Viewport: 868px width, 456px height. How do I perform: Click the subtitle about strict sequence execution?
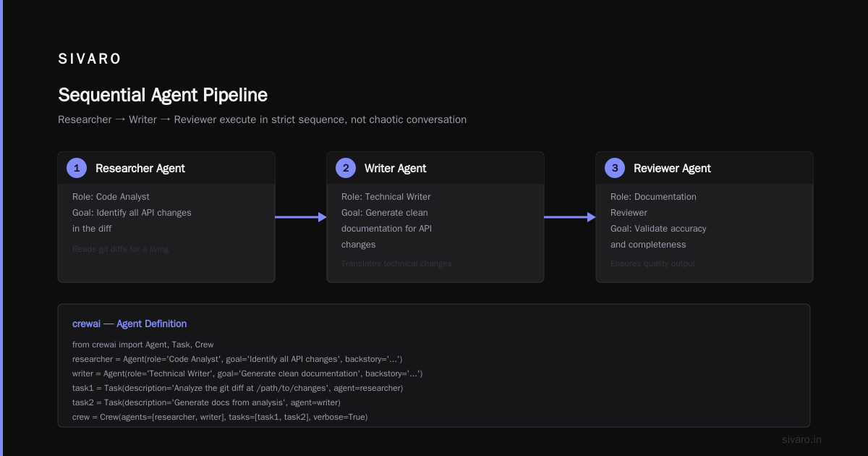coord(262,119)
